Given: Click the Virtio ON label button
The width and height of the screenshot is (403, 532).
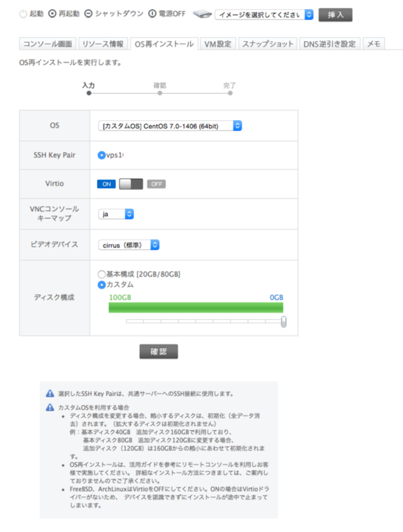Looking at the screenshot, I should [106, 184].
